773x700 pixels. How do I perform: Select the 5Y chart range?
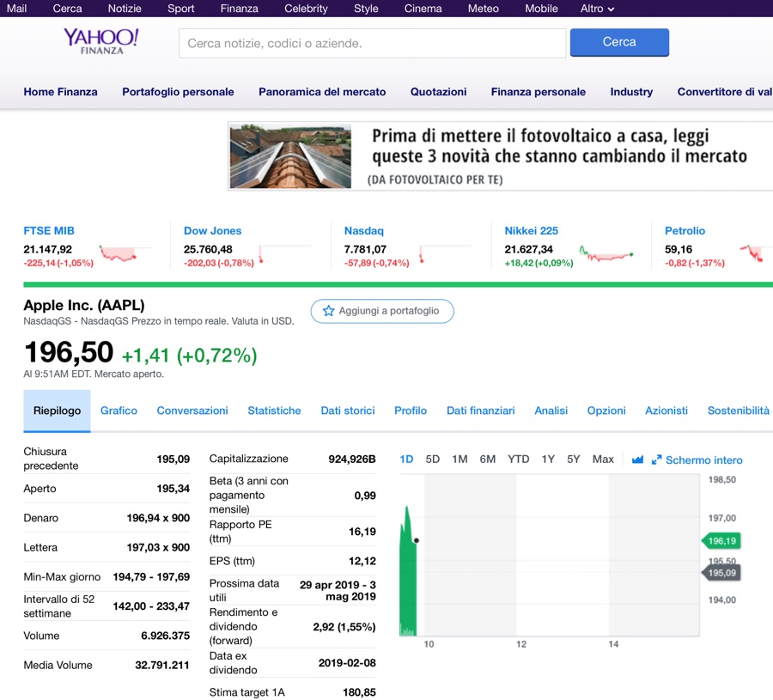point(574,460)
